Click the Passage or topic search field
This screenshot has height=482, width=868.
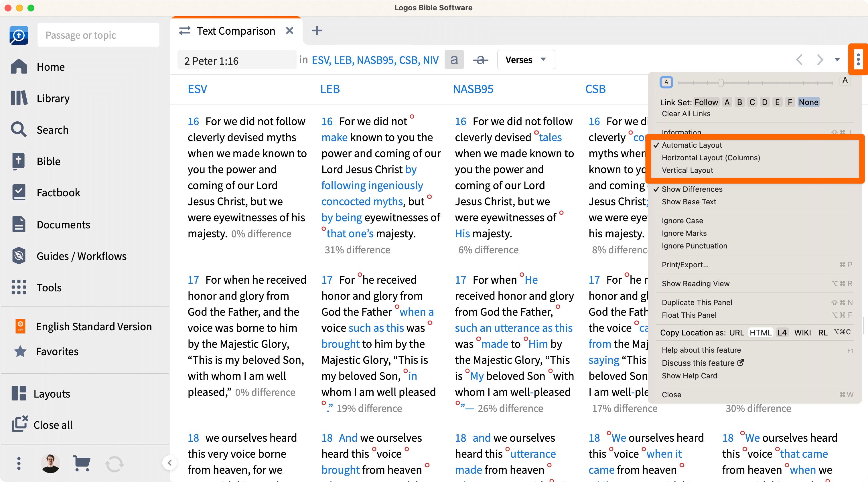tap(98, 35)
